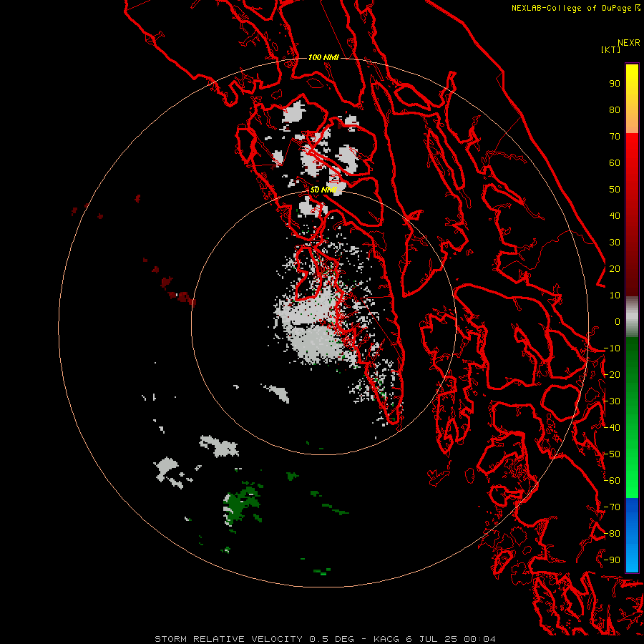Select the [KT] units label

[x=610, y=49]
